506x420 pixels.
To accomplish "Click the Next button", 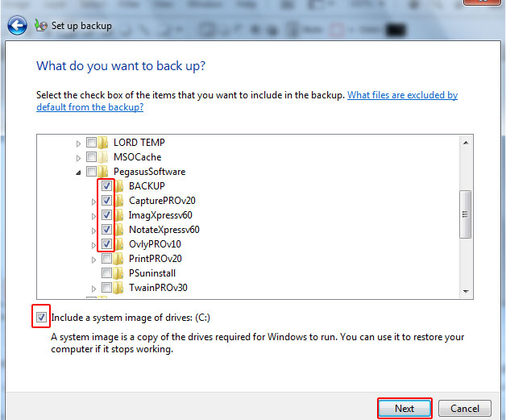I will (x=404, y=408).
